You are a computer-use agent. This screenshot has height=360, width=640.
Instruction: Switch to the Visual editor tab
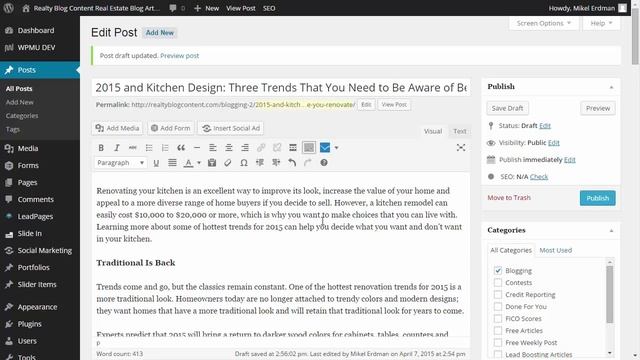433,131
